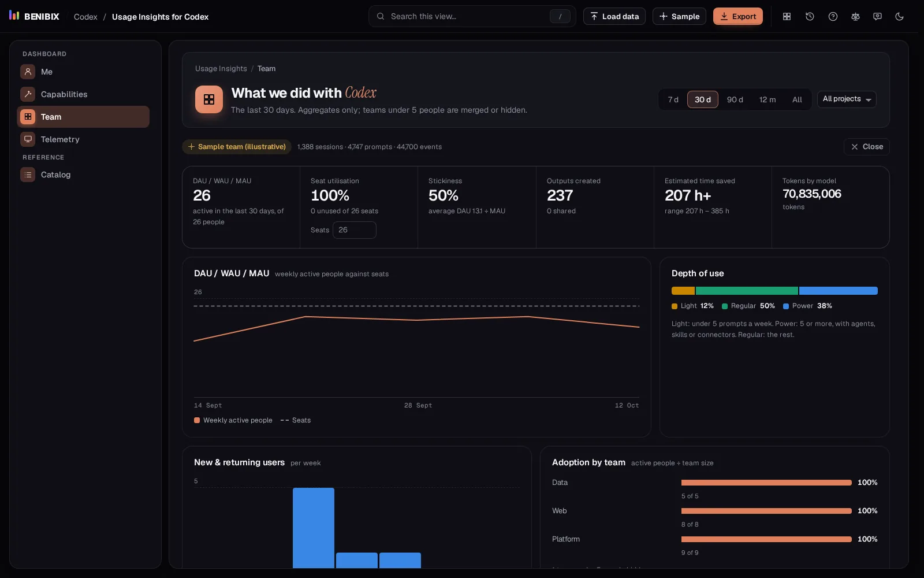Click the Power blue segment of depth bar
The height and width of the screenshot is (578, 924).
click(x=839, y=291)
